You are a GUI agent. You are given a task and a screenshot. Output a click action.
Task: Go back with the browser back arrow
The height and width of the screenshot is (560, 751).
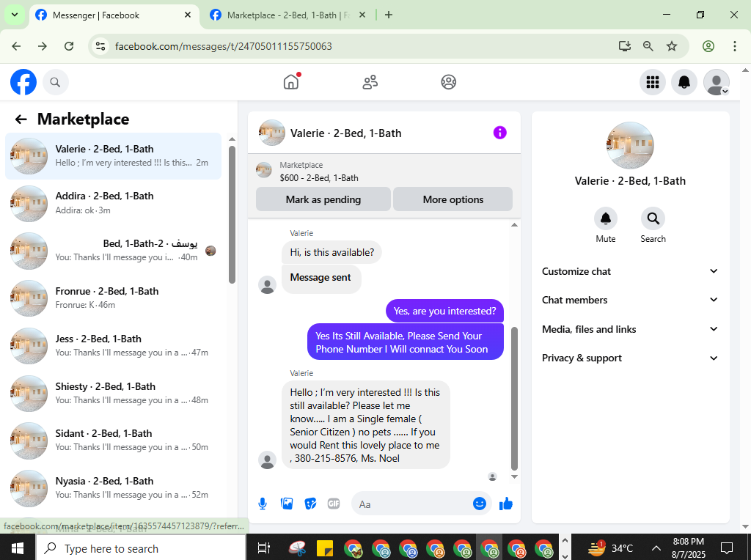16,46
